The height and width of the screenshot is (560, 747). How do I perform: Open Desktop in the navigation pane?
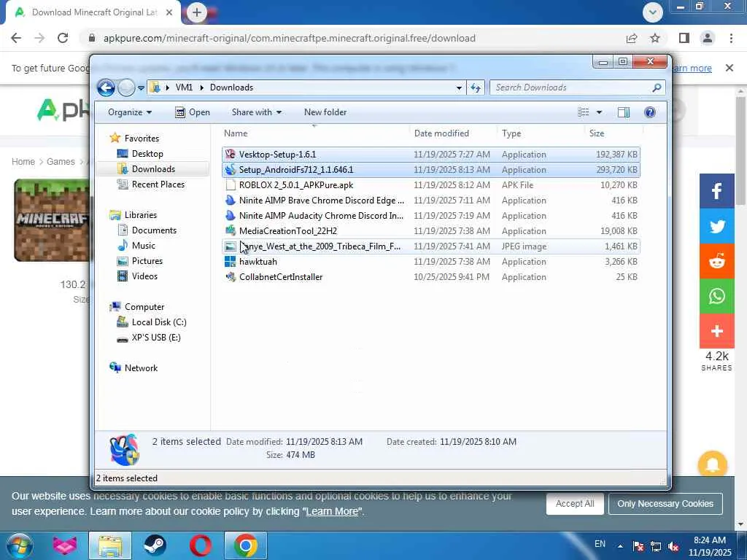147,154
